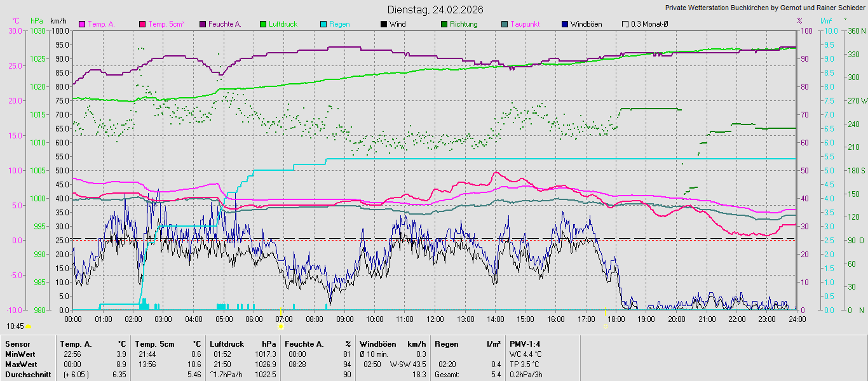This screenshot has height=381, width=868.
Task: Click the 12:00 label on time axis
Action: pyautogui.click(x=435, y=319)
